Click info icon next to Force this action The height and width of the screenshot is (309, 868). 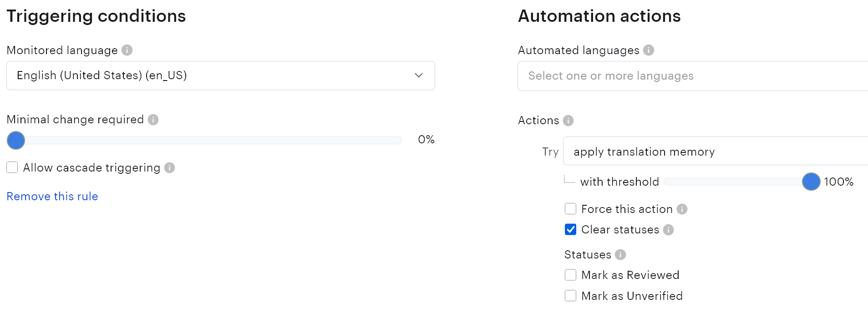682,209
